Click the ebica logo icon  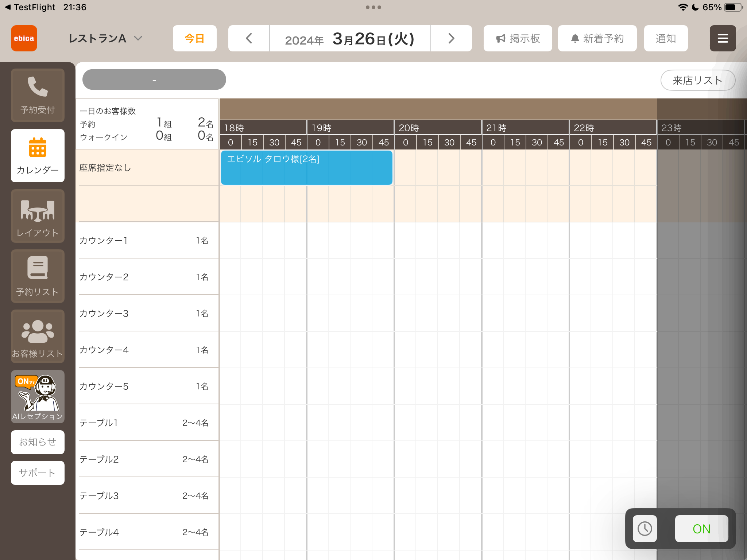(24, 38)
